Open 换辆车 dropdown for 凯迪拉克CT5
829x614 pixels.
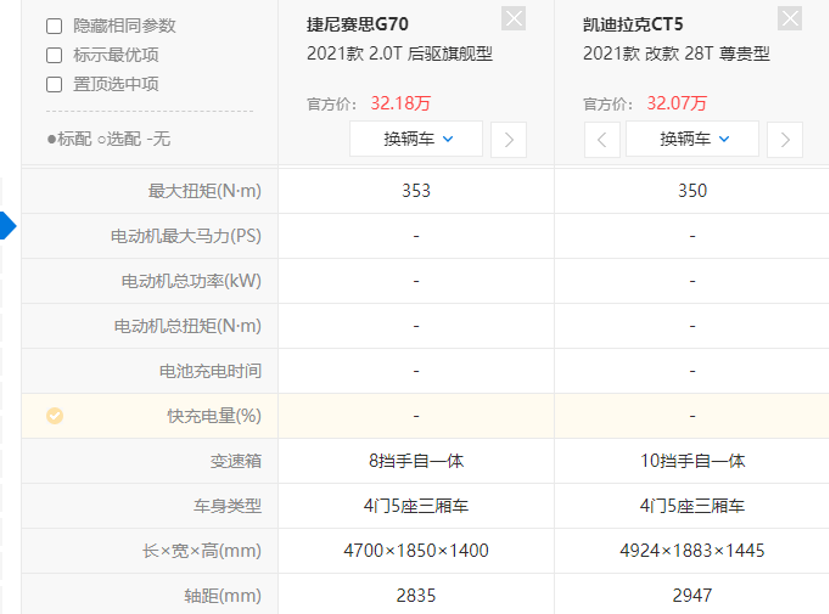[x=693, y=139]
